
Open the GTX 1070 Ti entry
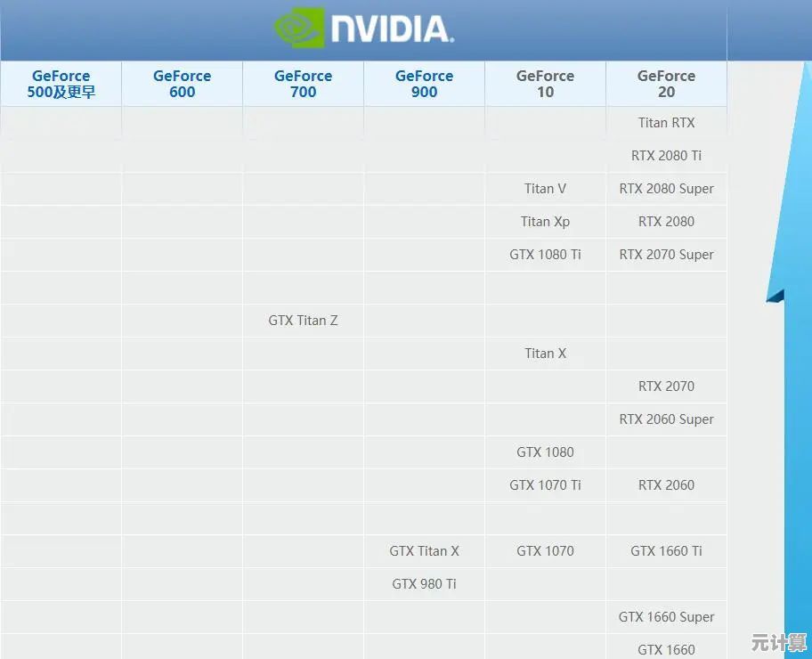tap(545, 485)
